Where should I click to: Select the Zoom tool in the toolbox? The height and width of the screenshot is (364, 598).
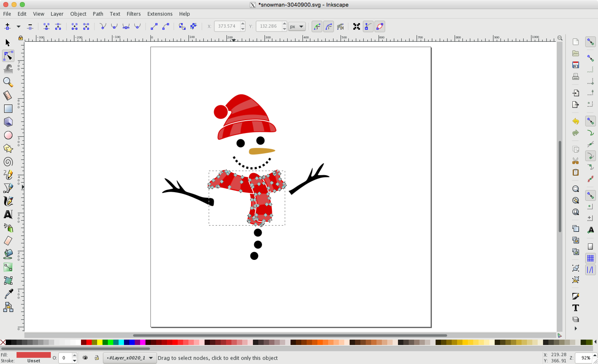click(x=8, y=82)
